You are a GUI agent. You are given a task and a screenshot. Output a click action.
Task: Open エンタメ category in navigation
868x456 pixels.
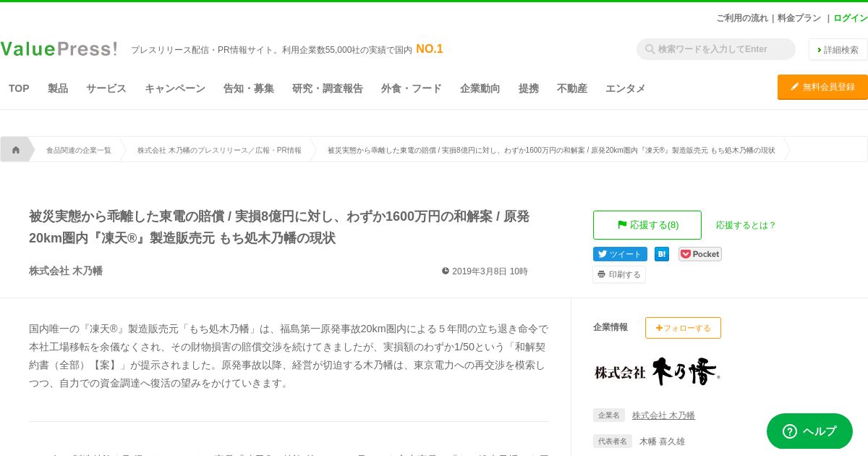coord(626,88)
